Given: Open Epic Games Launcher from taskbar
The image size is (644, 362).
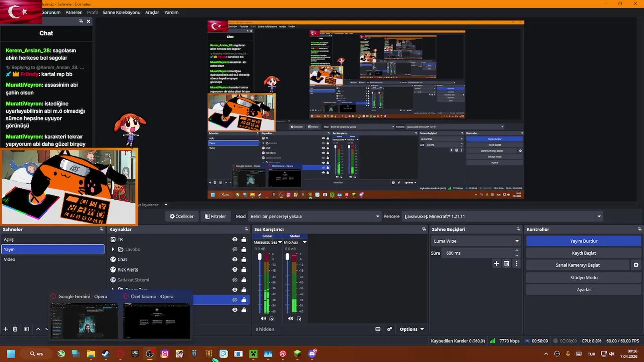Looking at the screenshot, I should 135,354.
